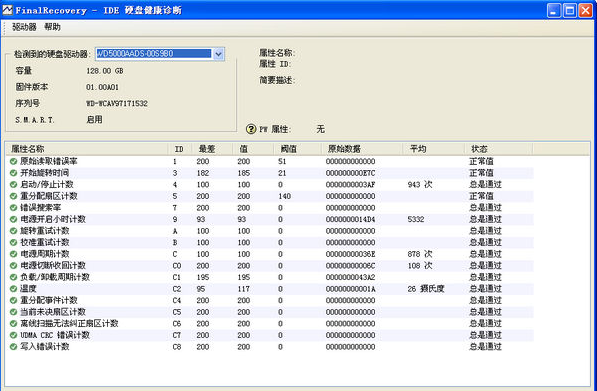
Task: Sort by the ID column header
Action: tap(180, 149)
